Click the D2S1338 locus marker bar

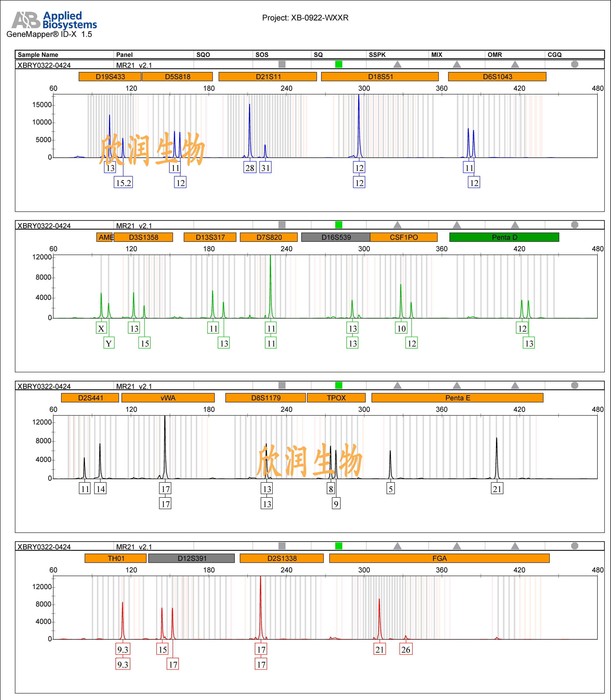pos(282,558)
